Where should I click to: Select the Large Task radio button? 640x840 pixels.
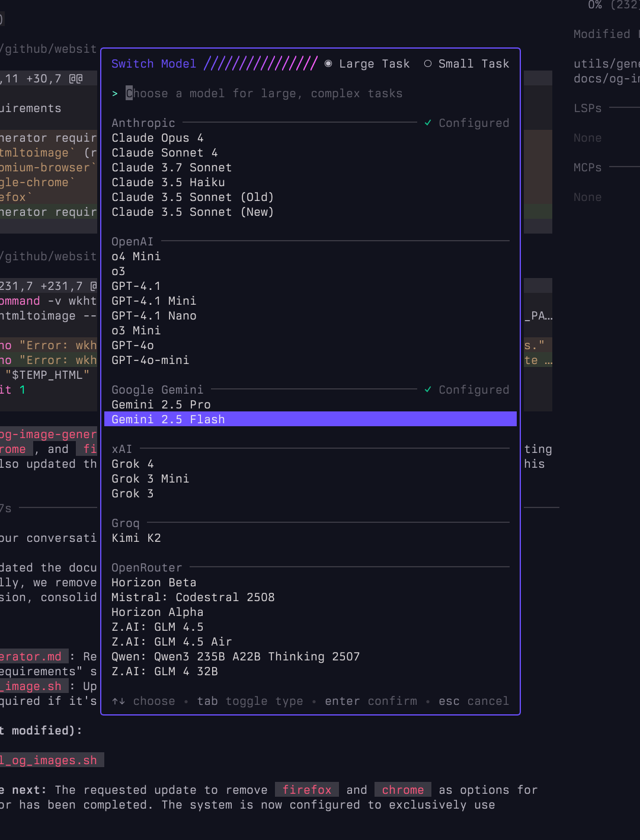[x=328, y=64]
